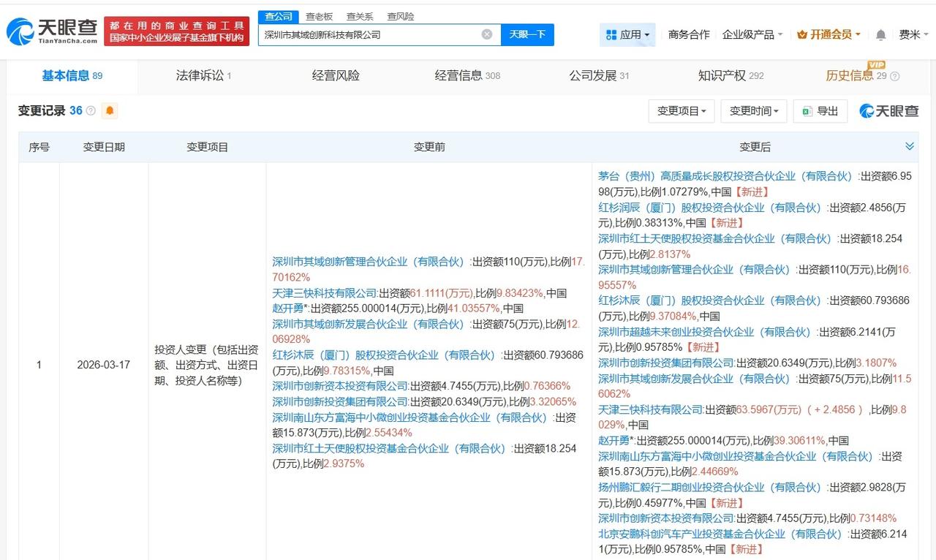Viewport: 936px width, 560px height.
Task: Open the 法律诉讼 tab
Action: (x=203, y=76)
